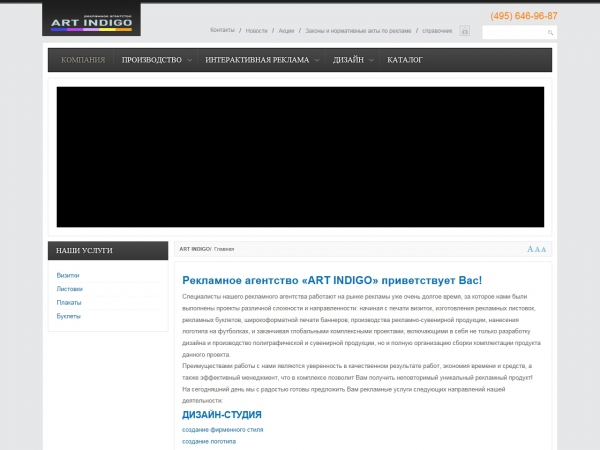
Task: Open создание логотипа link
Action: pos(209,442)
